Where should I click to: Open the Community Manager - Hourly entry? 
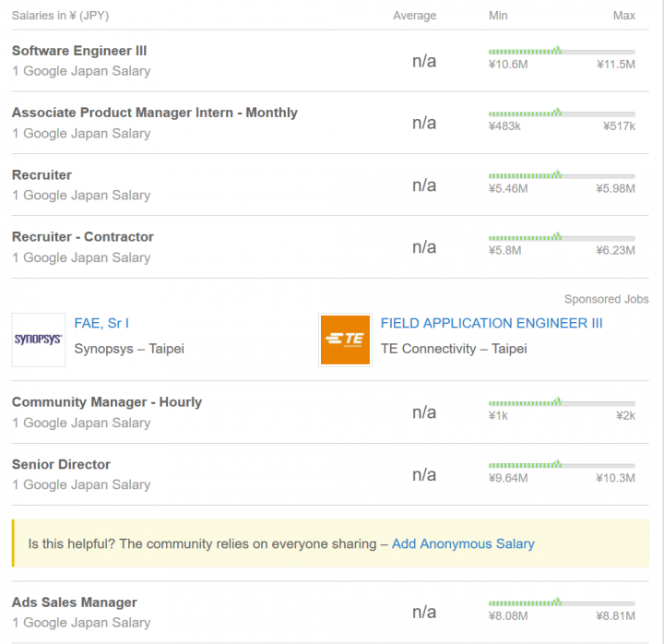point(107,402)
